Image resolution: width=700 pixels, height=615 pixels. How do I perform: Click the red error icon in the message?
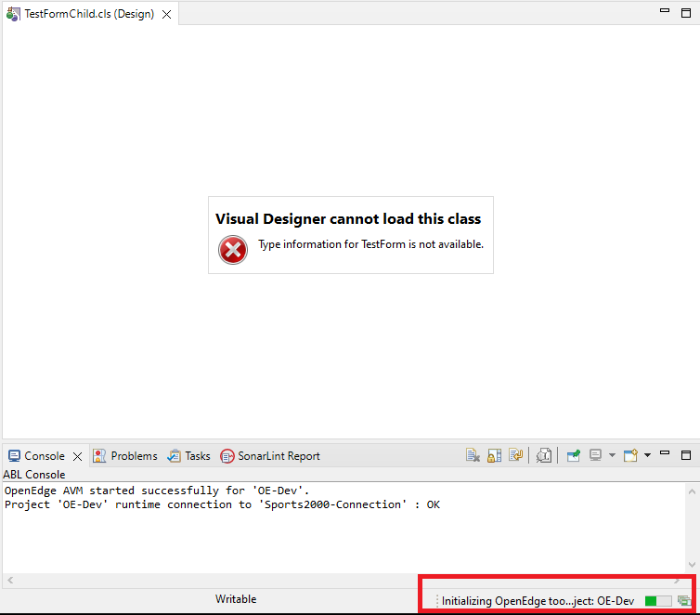233,250
